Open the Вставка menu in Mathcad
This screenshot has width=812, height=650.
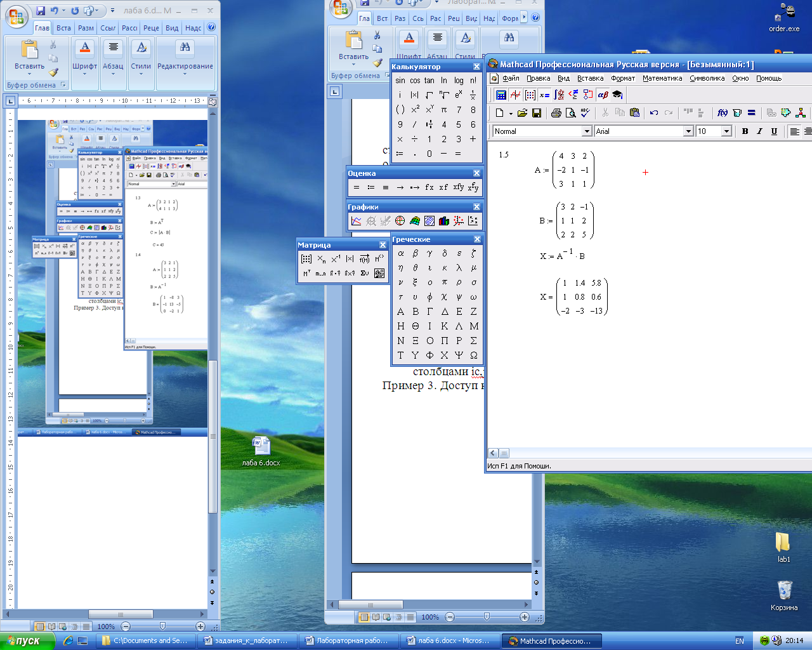(x=590, y=79)
